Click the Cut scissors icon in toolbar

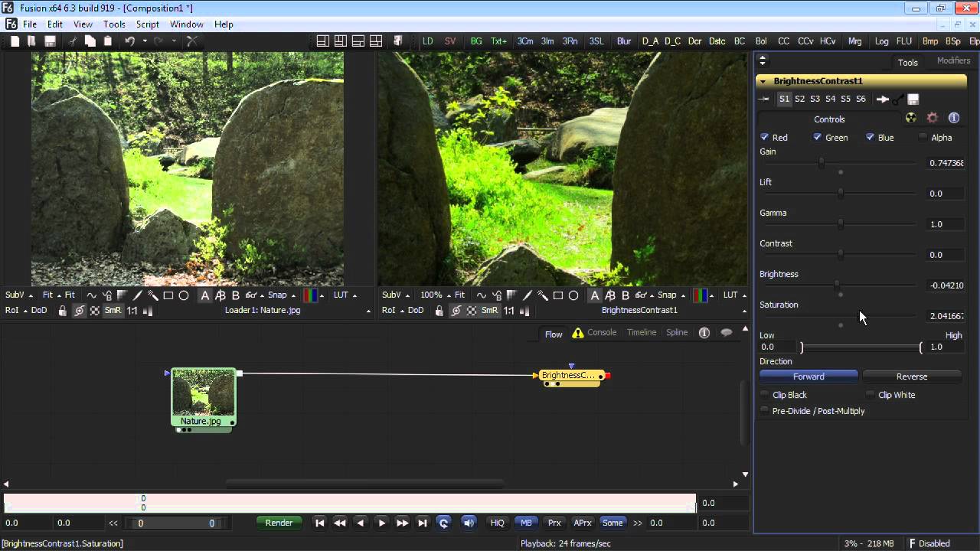(72, 41)
